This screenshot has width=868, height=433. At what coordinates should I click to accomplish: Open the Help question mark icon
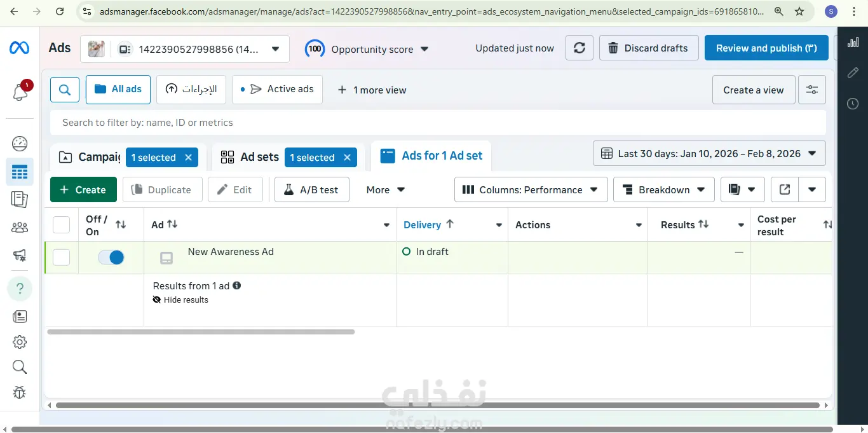(x=20, y=289)
